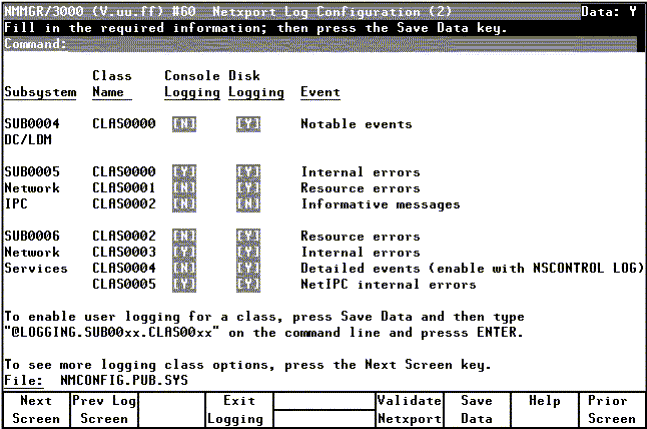Edit Disk Logging field for Informative messages
This screenshot has width=647, height=429.
tap(248, 204)
